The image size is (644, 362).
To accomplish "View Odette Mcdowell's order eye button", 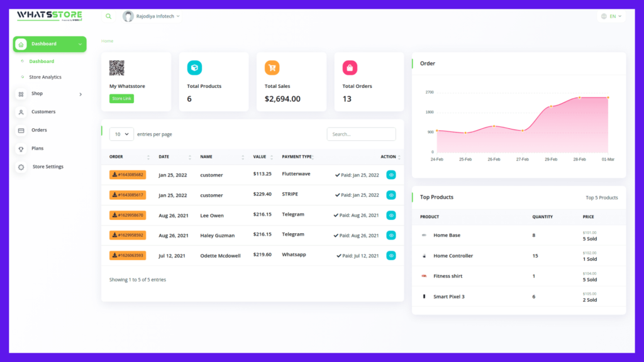I will pos(391,255).
